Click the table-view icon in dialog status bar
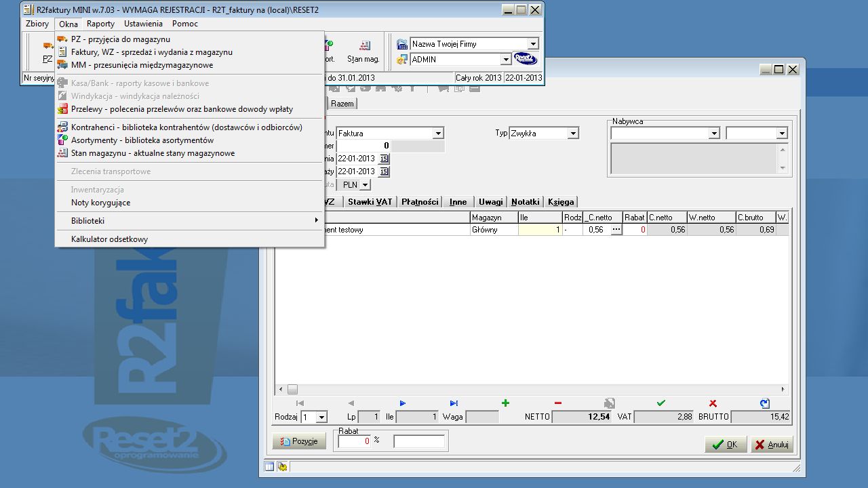 click(270, 466)
